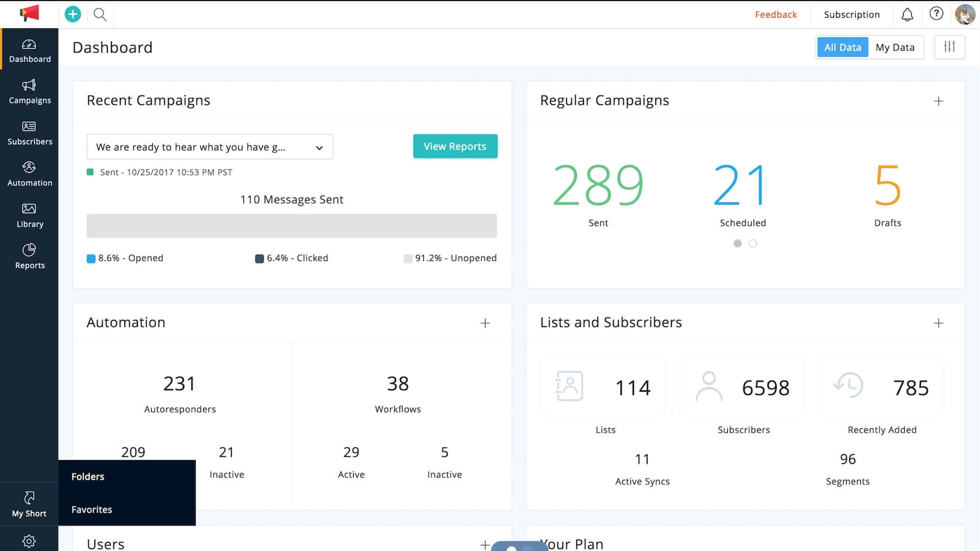
Task: Open the Subscription link
Action: point(852,14)
